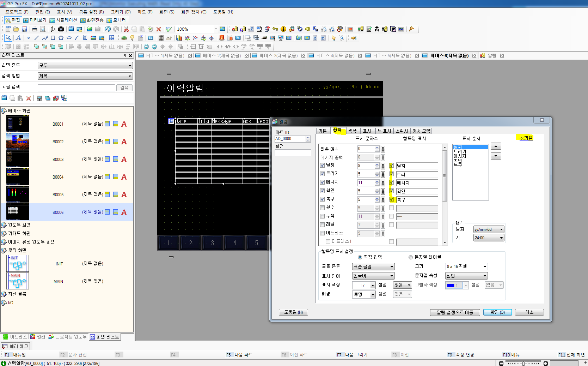Image resolution: width=588 pixels, height=366 pixels.
Task: Uncheck the 트리거 item checkbox
Action: pyautogui.click(x=322, y=174)
